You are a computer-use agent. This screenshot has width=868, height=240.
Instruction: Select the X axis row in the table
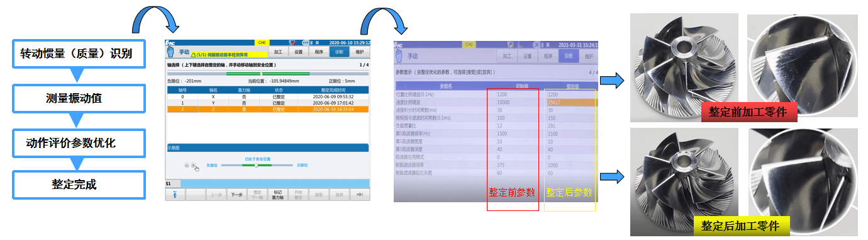pos(267,97)
